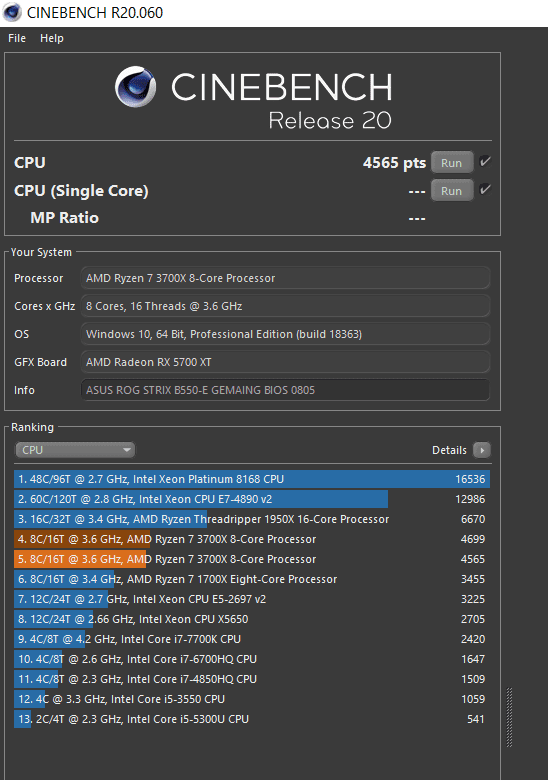The image size is (548, 780).
Task: Click the Cinebench sphere logo in banner
Action: click(135, 87)
